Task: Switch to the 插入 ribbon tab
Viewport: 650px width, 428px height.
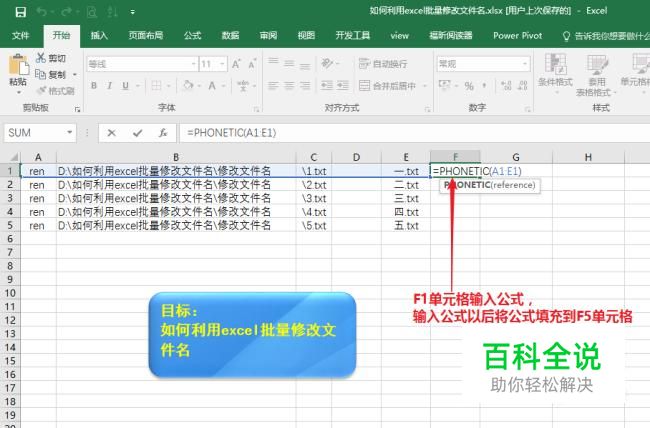Action: (99, 36)
